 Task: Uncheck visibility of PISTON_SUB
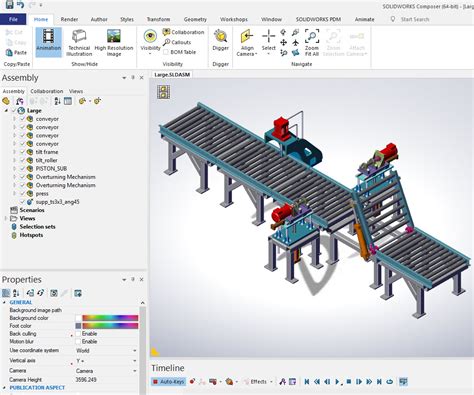coord(23,169)
